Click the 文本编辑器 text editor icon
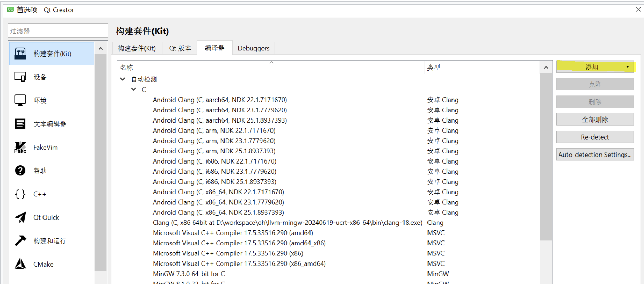Viewport: 644px width, 284px height. pos(20,124)
